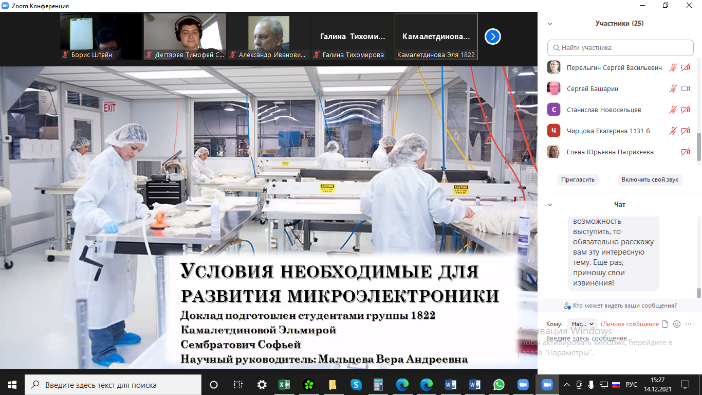Viewport: 702px width, 395px height.
Task: Toggle video icon for Сергей Башарин
Action: pos(685,89)
